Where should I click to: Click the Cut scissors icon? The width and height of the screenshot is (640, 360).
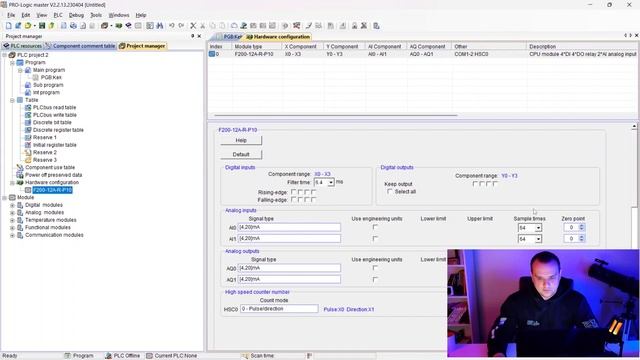[x=193, y=26]
